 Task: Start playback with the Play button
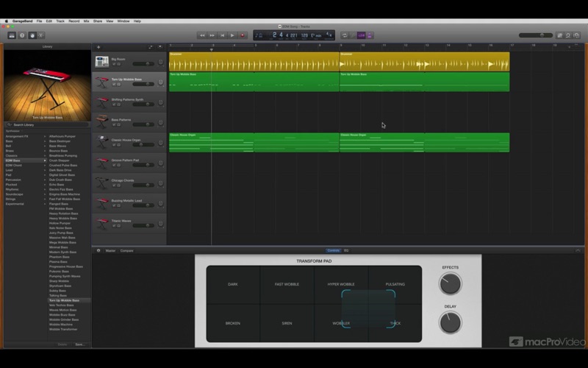click(x=232, y=35)
